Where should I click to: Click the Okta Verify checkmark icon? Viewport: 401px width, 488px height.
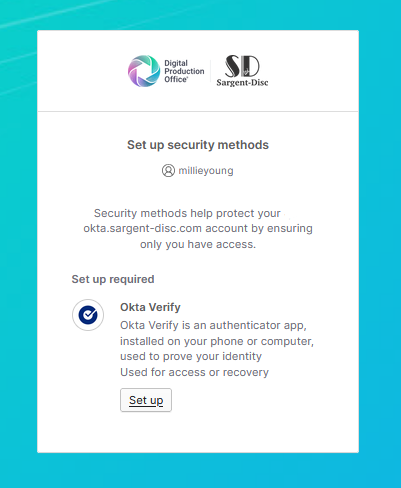click(x=88, y=315)
